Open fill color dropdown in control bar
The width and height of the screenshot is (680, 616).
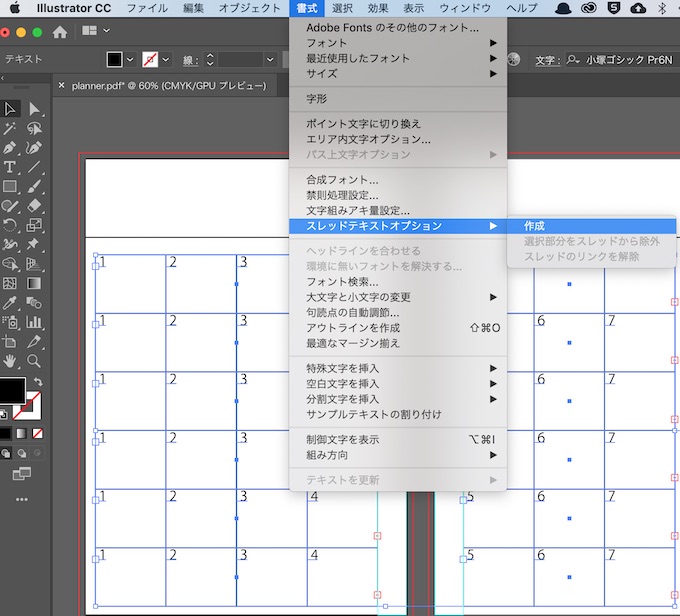coord(130,59)
